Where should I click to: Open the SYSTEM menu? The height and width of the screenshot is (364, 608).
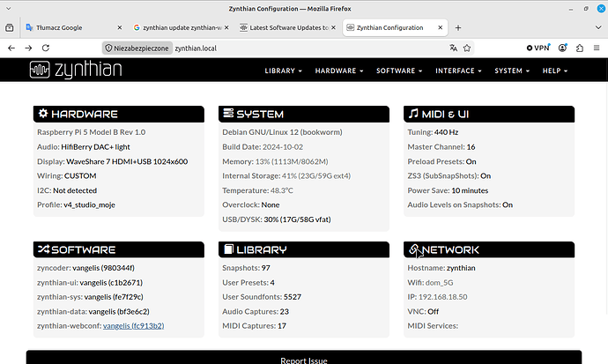(x=512, y=71)
